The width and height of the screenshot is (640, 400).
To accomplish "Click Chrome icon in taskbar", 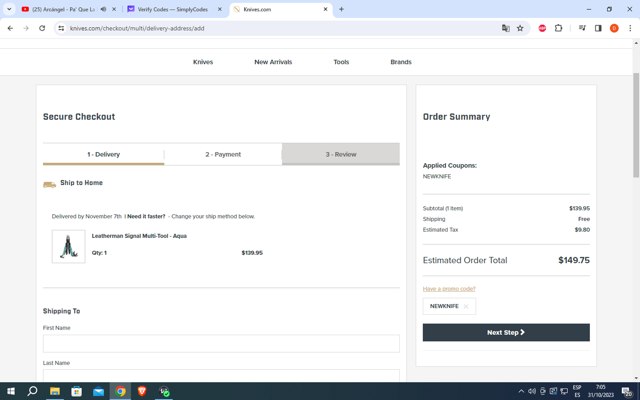I will (x=120, y=391).
